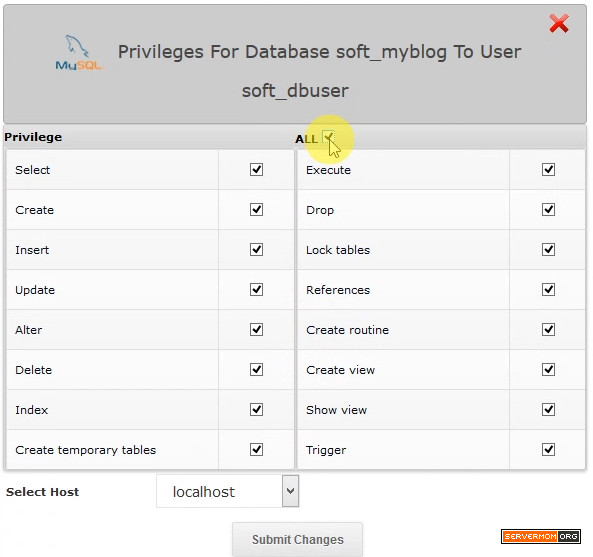Screen dimensions: 593x557
Task: Click the Insert privilege label
Action: pyautogui.click(x=32, y=250)
